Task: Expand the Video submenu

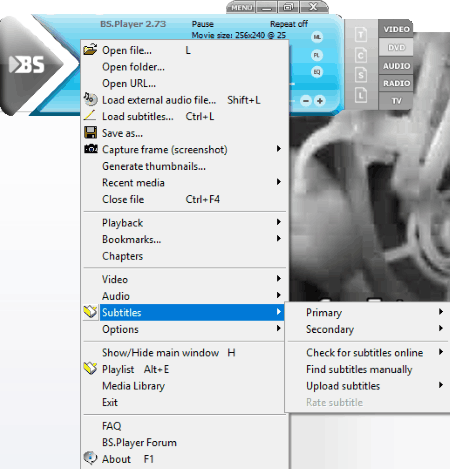Action: click(185, 279)
